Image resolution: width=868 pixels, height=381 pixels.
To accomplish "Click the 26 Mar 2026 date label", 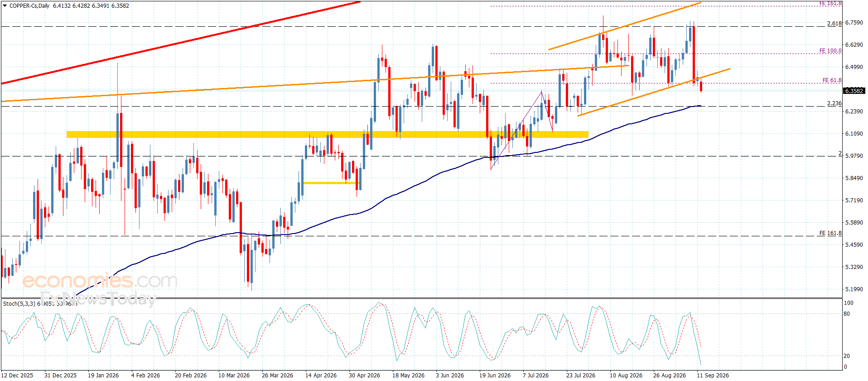I will (278, 376).
